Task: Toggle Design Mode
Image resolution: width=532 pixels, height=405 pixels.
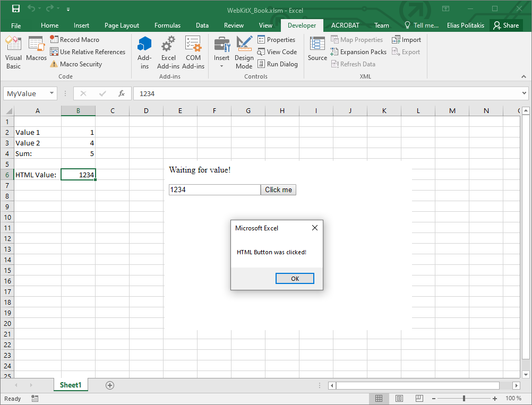Action: point(244,53)
